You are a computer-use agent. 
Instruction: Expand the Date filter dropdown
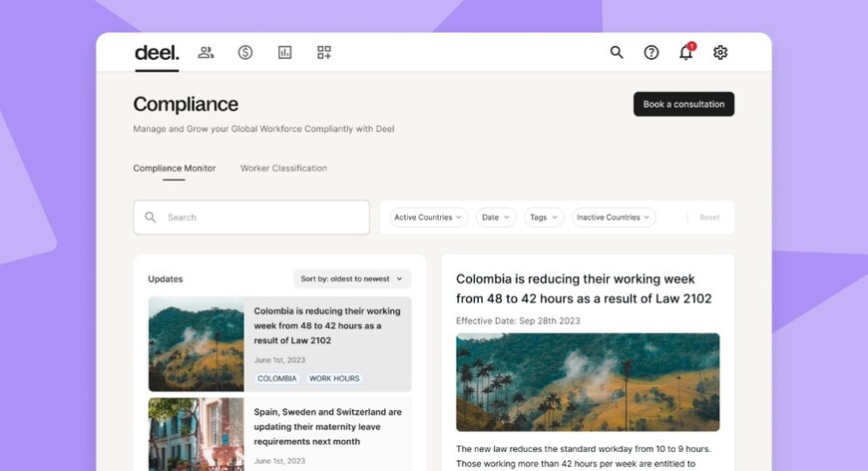496,218
